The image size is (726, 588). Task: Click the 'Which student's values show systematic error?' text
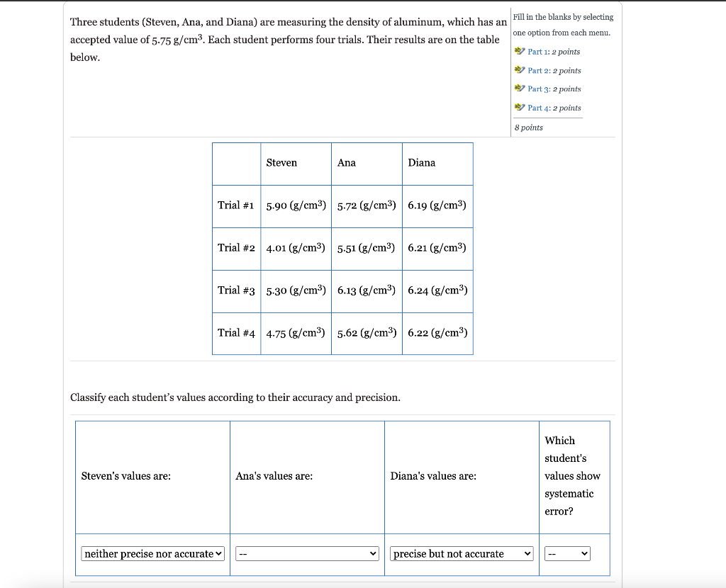(572, 476)
